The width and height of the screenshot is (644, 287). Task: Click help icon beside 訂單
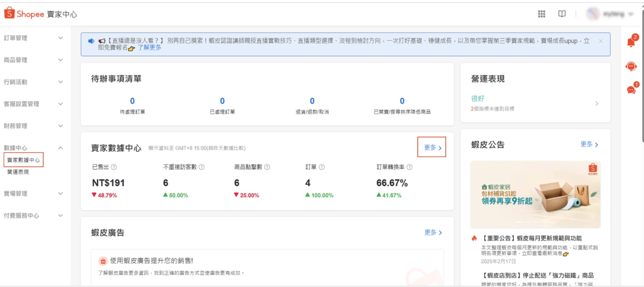pos(322,167)
